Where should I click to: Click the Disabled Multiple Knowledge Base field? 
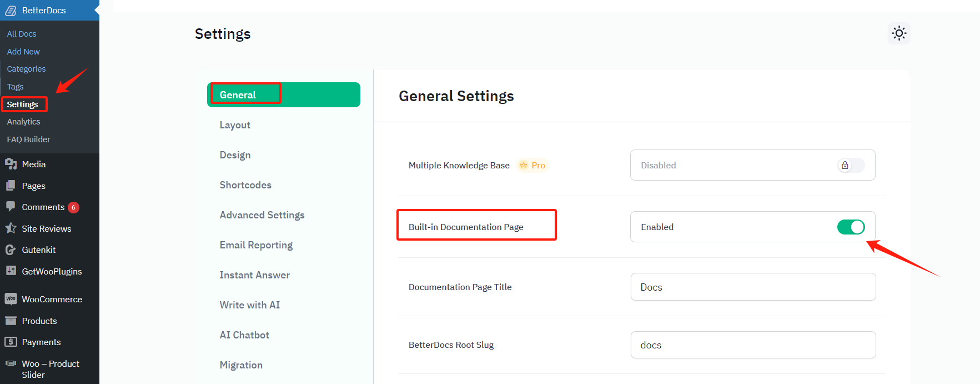[x=752, y=165]
